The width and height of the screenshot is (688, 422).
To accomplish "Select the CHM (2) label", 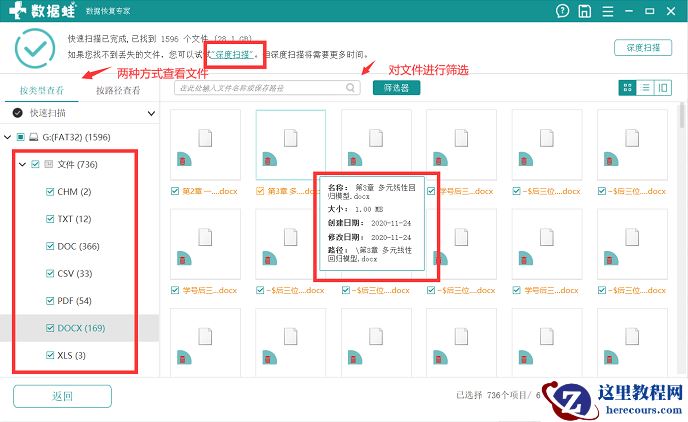I will click(x=75, y=192).
